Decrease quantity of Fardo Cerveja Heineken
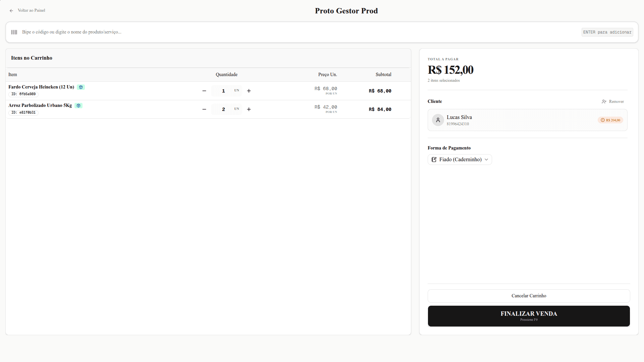Viewport: 644px width, 362px height. [x=204, y=91]
